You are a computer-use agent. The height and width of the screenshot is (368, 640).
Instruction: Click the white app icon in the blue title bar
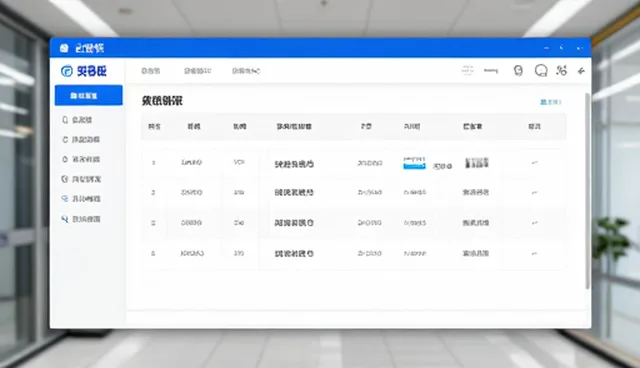pyautogui.click(x=64, y=48)
